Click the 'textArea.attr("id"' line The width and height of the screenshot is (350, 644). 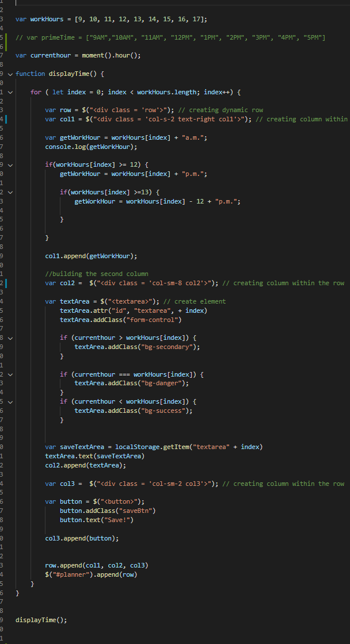tap(133, 310)
